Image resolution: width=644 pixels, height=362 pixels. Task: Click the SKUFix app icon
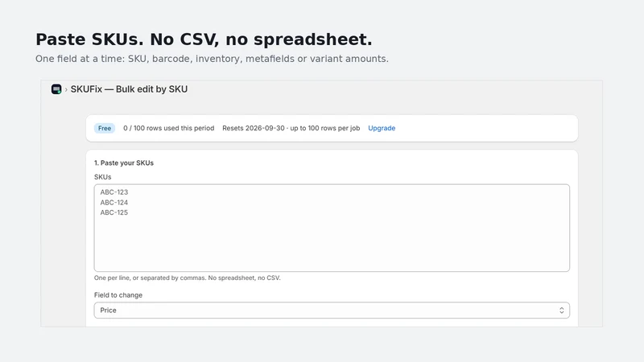[56, 89]
